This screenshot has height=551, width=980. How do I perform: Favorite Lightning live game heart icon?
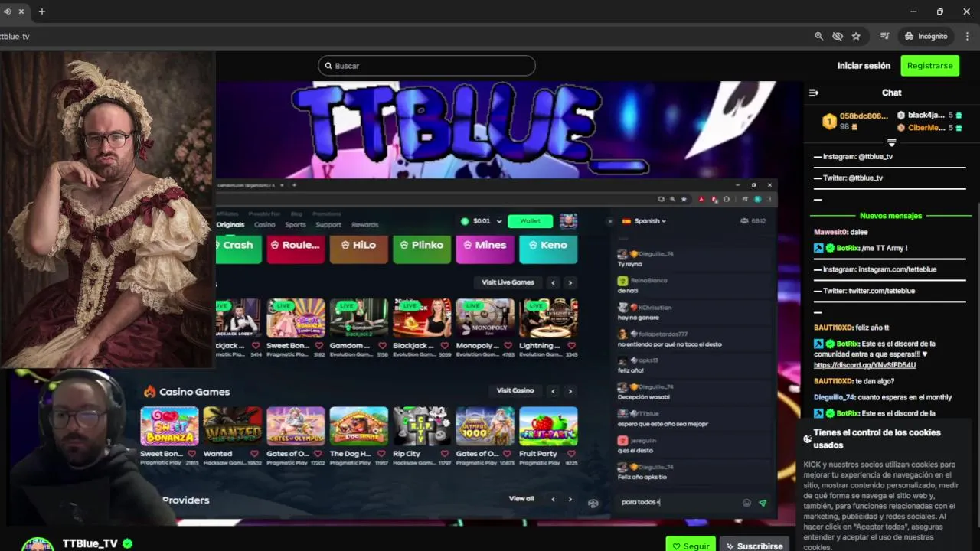point(571,346)
